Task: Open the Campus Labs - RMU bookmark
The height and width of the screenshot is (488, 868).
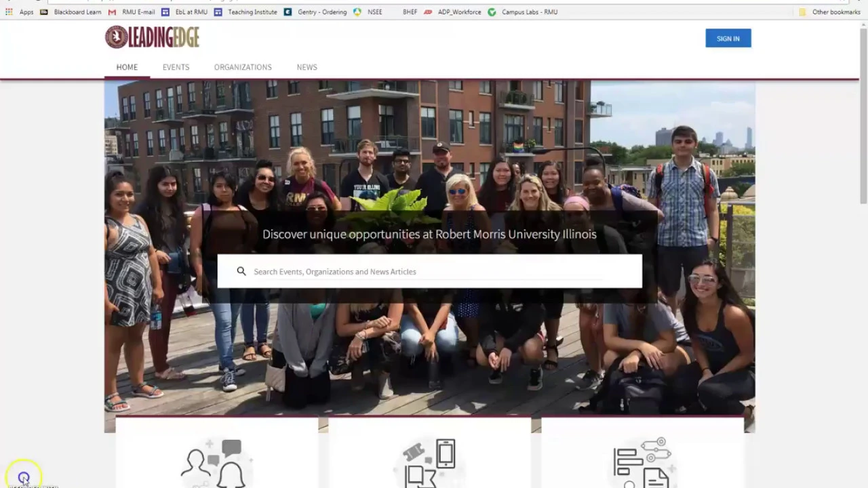Action: pyautogui.click(x=523, y=12)
